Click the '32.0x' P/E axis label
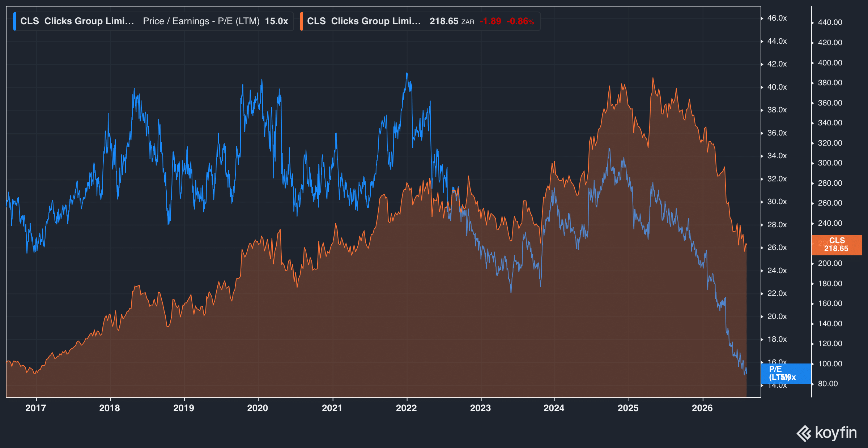The image size is (868, 448). (777, 179)
